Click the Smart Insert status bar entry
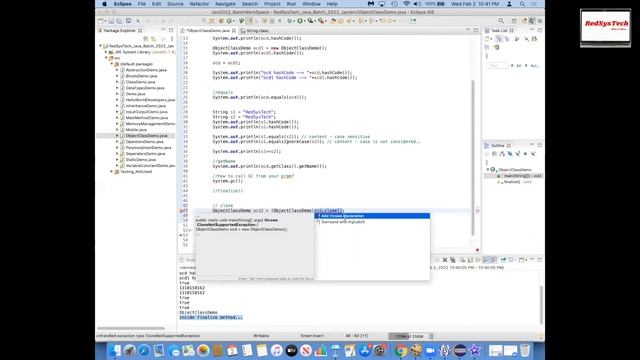The width and height of the screenshot is (640, 360). [x=312, y=336]
